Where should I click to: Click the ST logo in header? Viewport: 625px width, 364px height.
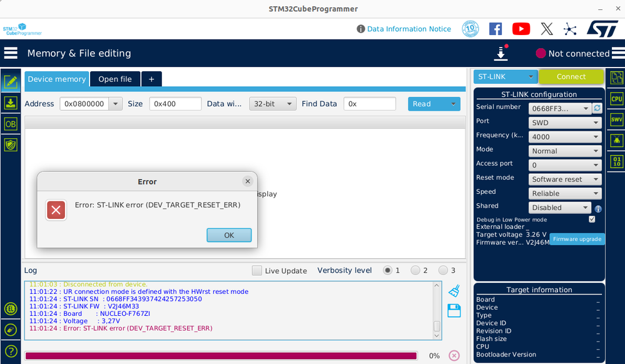click(602, 29)
